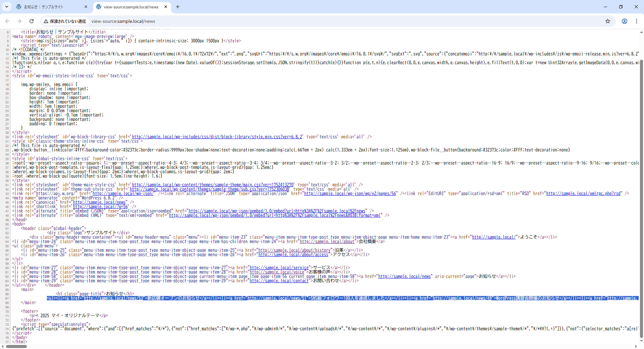The width and height of the screenshot is (644, 349).
Task: Open the sample.local/about/history link
Action: click(x=294, y=250)
